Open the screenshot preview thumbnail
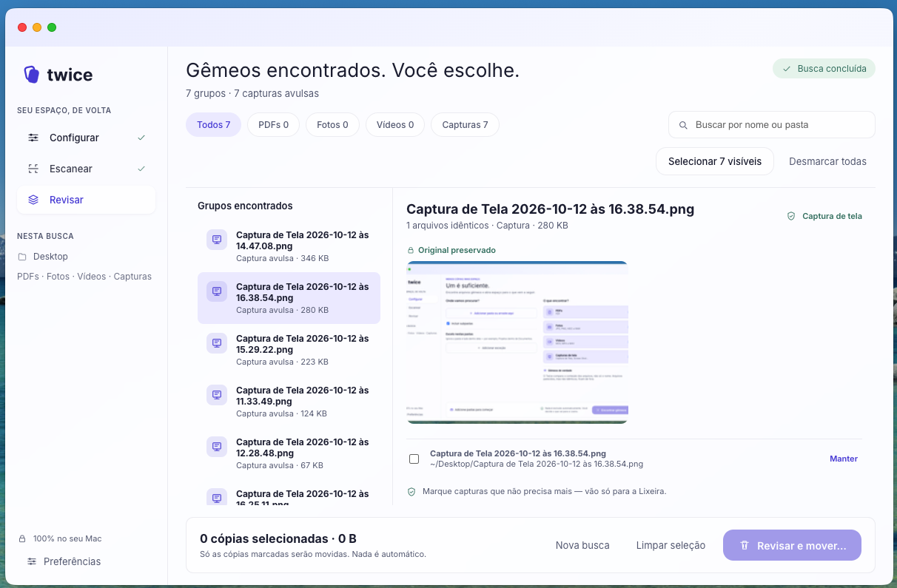The height and width of the screenshot is (588, 897). pos(517,342)
